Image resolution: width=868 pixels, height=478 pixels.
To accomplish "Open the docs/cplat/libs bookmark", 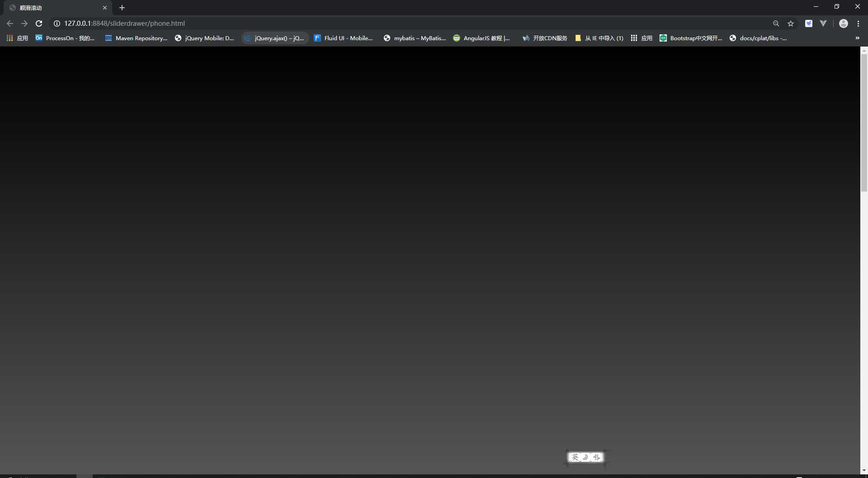I will tap(758, 38).
